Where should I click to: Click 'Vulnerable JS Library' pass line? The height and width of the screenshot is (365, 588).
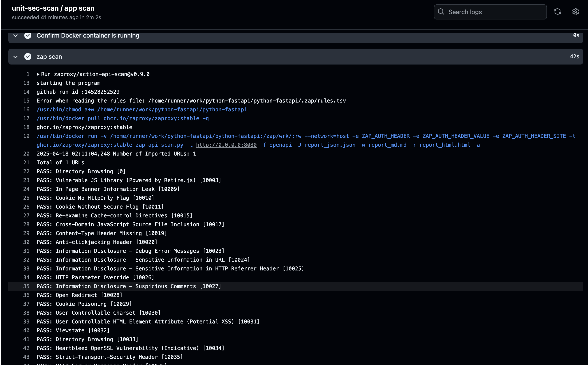[x=129, y=180]
